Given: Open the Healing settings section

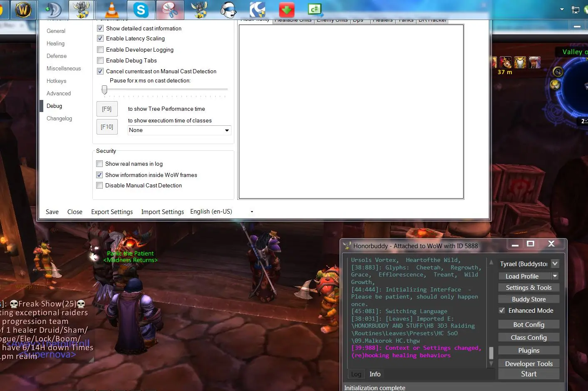Looking at the screenshot, I should 55,43.
